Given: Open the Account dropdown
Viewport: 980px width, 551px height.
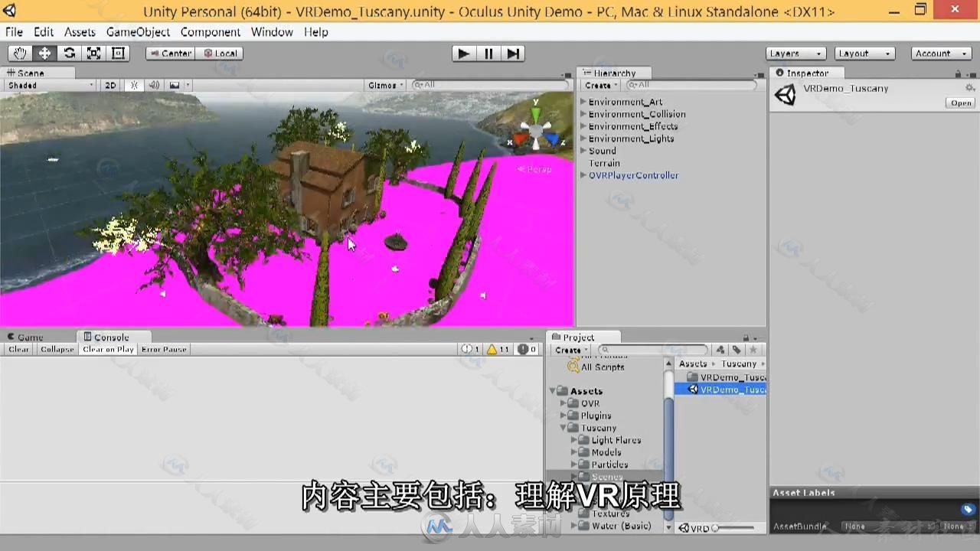Looking at the screenshot, I should [x=942, y=53].
